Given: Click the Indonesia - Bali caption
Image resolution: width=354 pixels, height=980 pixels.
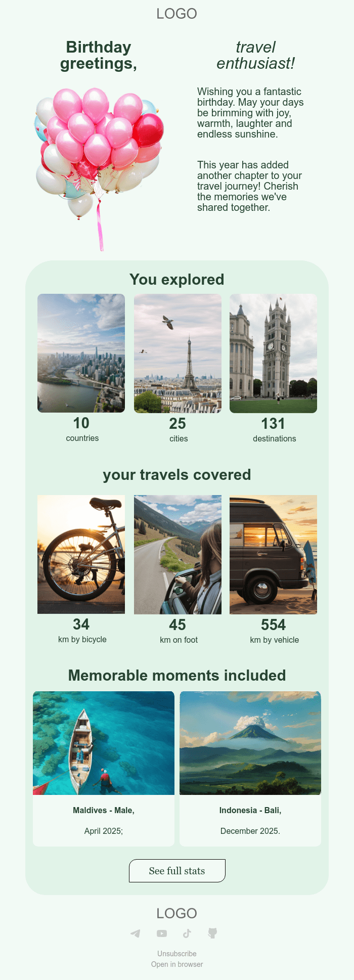Looking at the screenshot, I should pos(250,810).
